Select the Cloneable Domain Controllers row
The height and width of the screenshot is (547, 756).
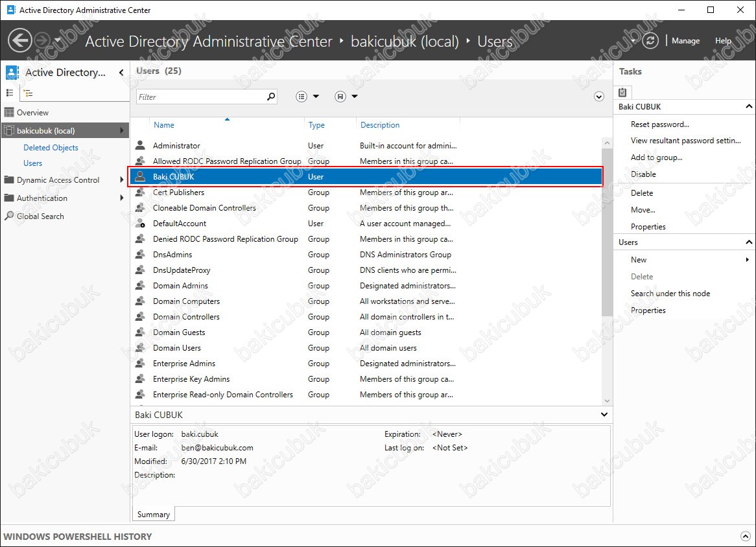pos(366,207)
